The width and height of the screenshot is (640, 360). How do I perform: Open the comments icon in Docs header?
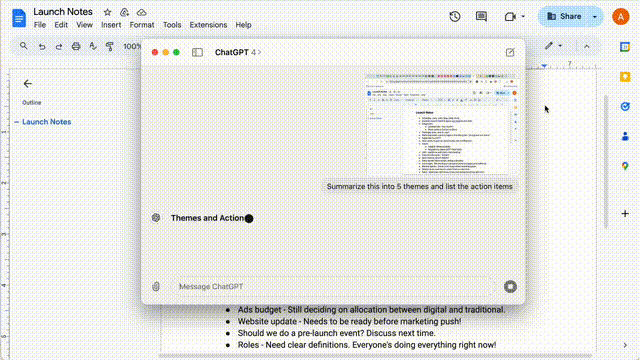click(481, 17)
